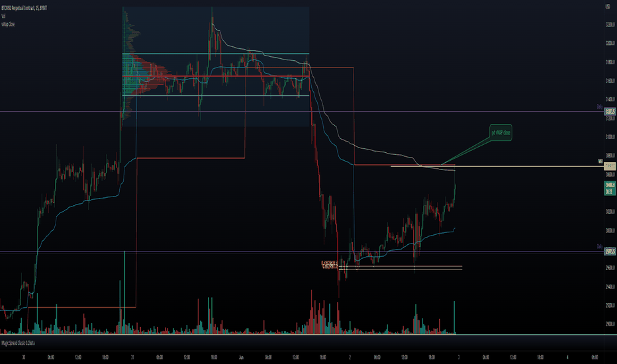
Task: Open the Magic Spread Classic indicator legend
Action: (x=18, y=343)
